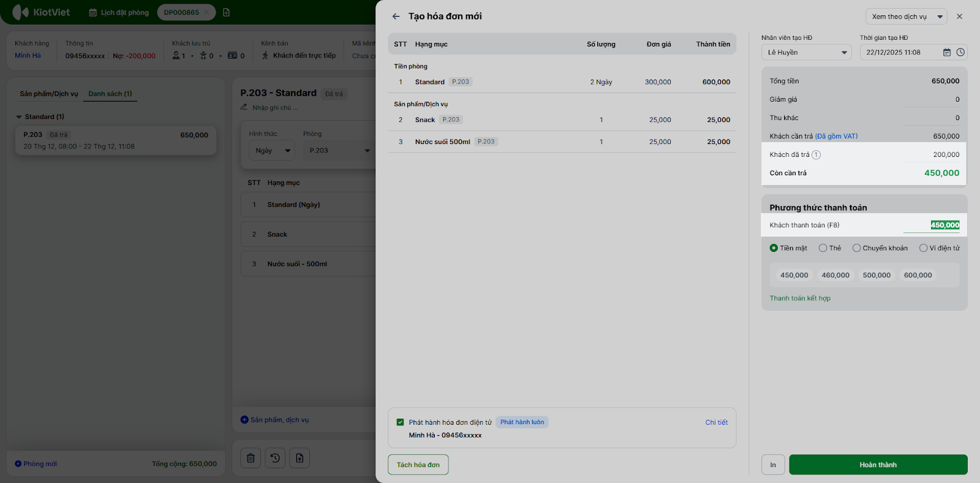Open the Lê Huyền staff dropdown
The image size is (980, 483).
806,53
